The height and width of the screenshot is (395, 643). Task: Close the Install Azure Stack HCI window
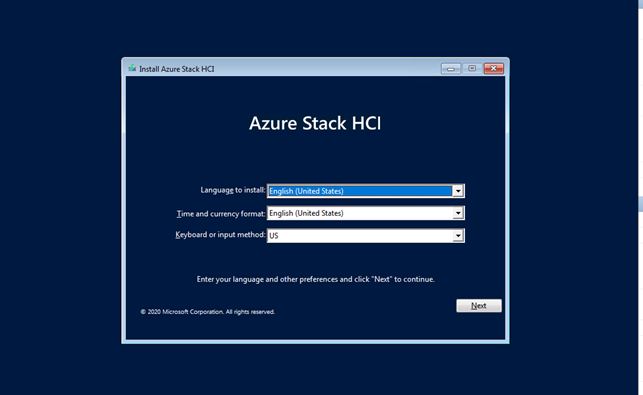tap(494, 68)
